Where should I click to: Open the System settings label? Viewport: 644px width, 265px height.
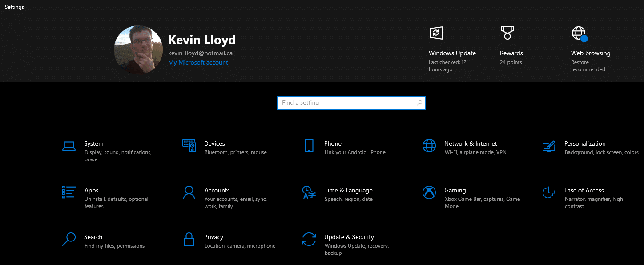pyautogui.click(x=94, y=143)
